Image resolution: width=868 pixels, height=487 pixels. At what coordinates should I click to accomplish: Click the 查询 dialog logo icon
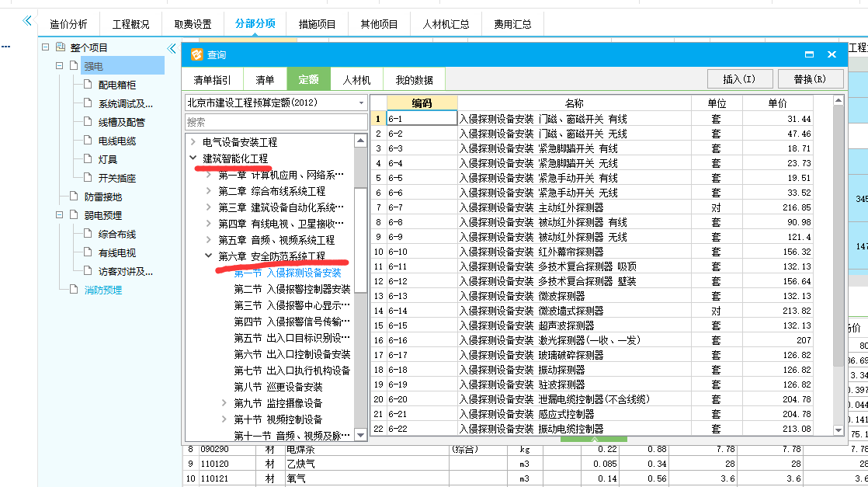pyautogui.click(x=196, y=55)
